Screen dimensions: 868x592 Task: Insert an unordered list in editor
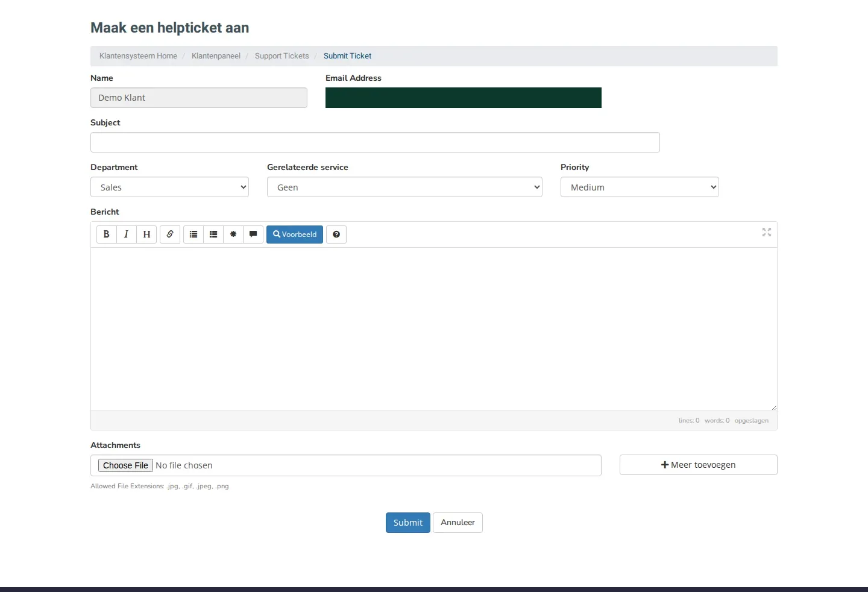193,235
